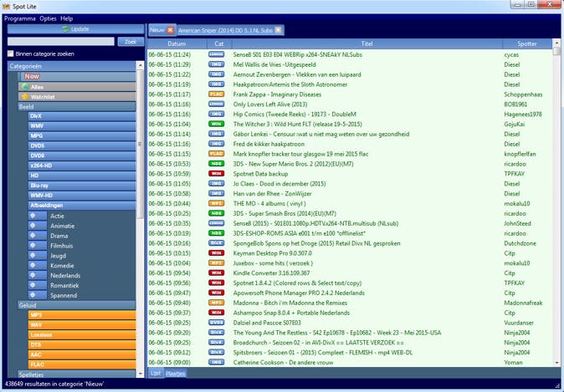Open the Programma menu
The image size is (564, 392).
pyautogui.click(x=20, y=18)
